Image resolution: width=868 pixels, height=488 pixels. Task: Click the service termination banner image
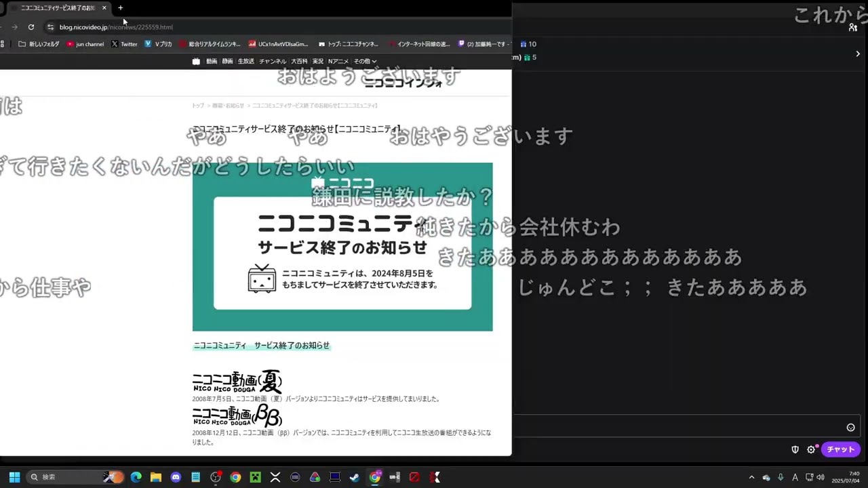coord(342,247)
